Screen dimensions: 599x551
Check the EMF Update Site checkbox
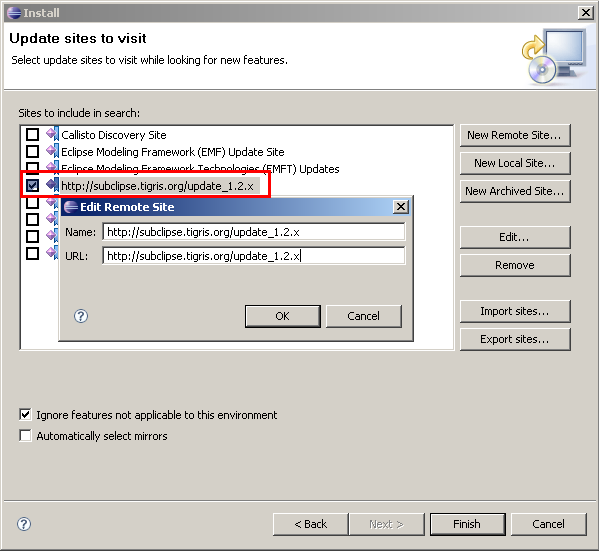coord(32,151)
